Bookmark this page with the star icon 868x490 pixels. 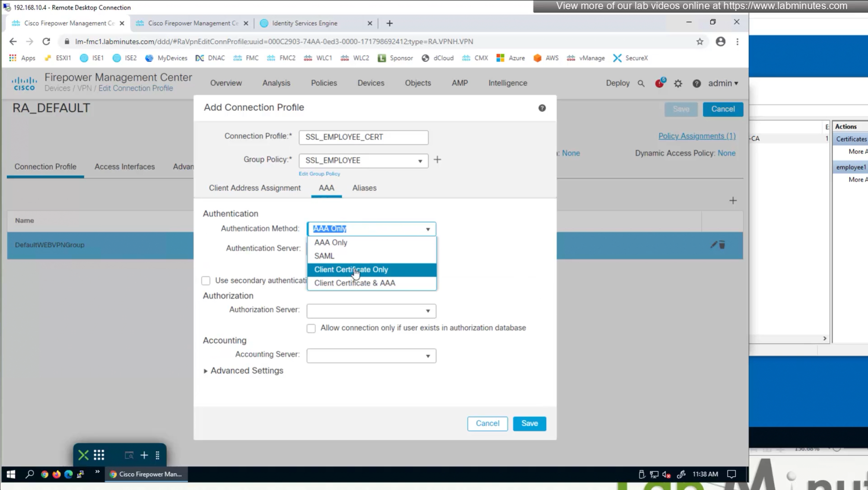[x=699, y=42]
